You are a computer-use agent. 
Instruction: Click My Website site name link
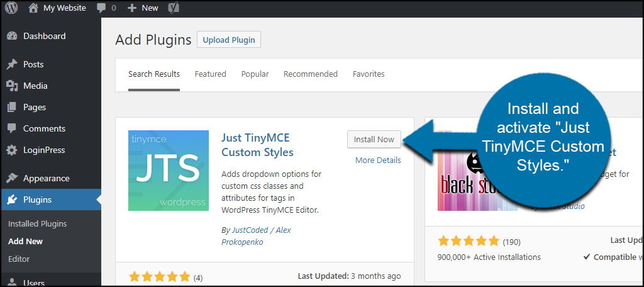tap(65, 8)
